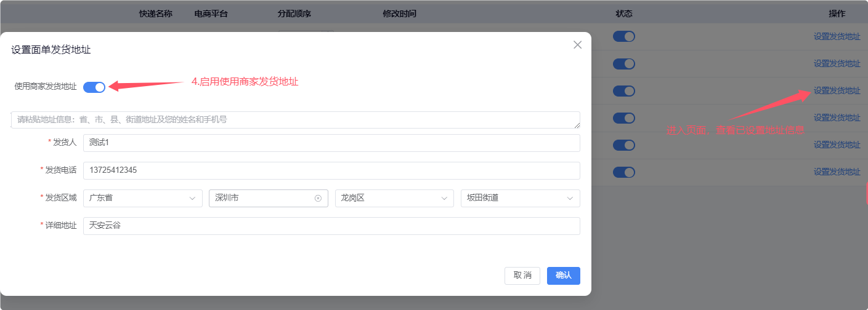Click the 分配顺序 column header
The image size is (868, 310).
pos(294,14)
